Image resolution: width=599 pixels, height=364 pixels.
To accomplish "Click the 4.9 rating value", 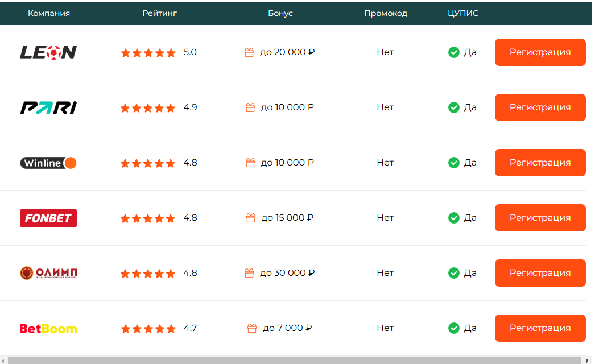I will (190, 107).
